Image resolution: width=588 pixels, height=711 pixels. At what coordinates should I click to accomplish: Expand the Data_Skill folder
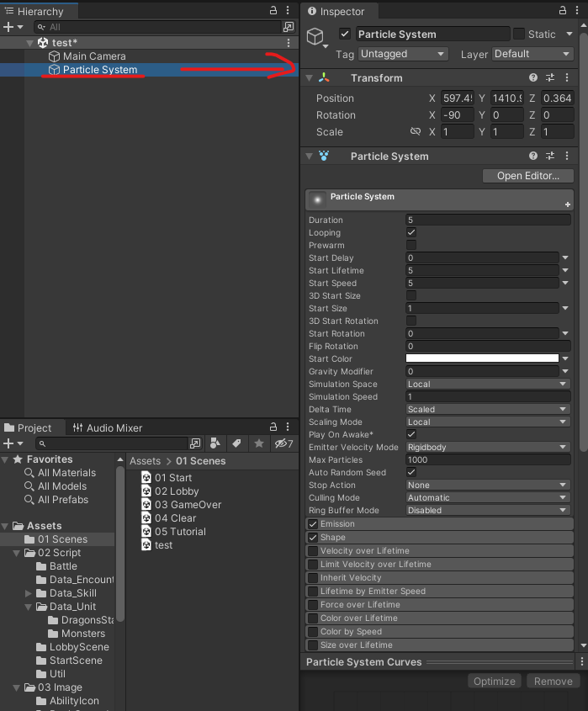tap(28, 593)
